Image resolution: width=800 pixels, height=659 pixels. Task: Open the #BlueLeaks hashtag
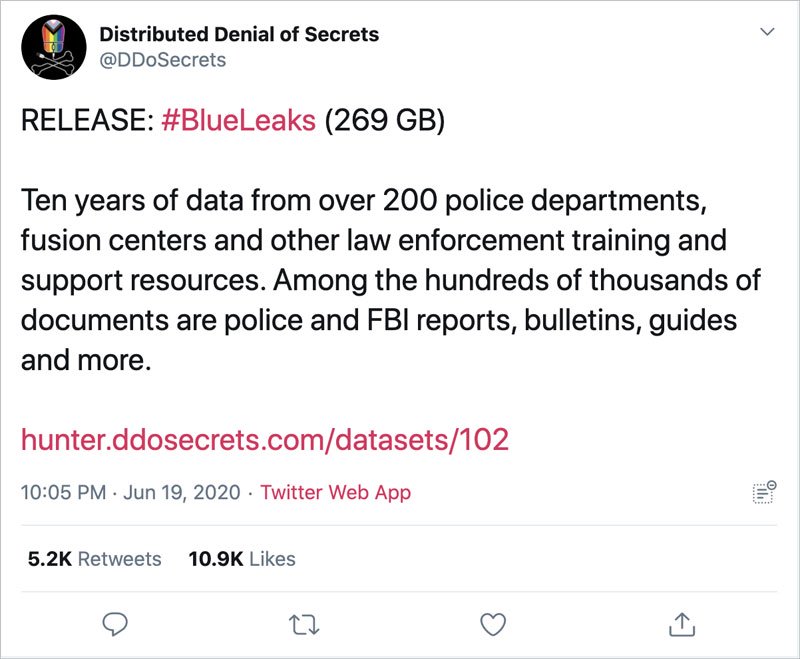(238, 121)
